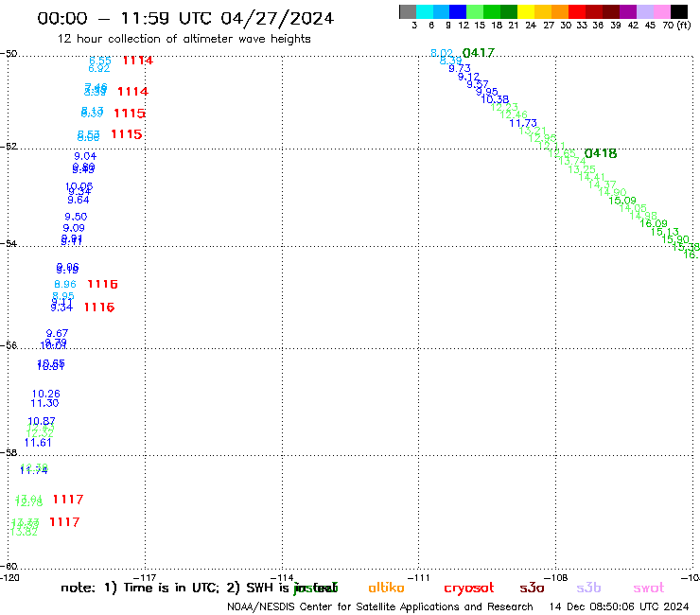Click the blue value '10.26'
The height and width of the screenshot is (615, 700).
pos(46,394)
